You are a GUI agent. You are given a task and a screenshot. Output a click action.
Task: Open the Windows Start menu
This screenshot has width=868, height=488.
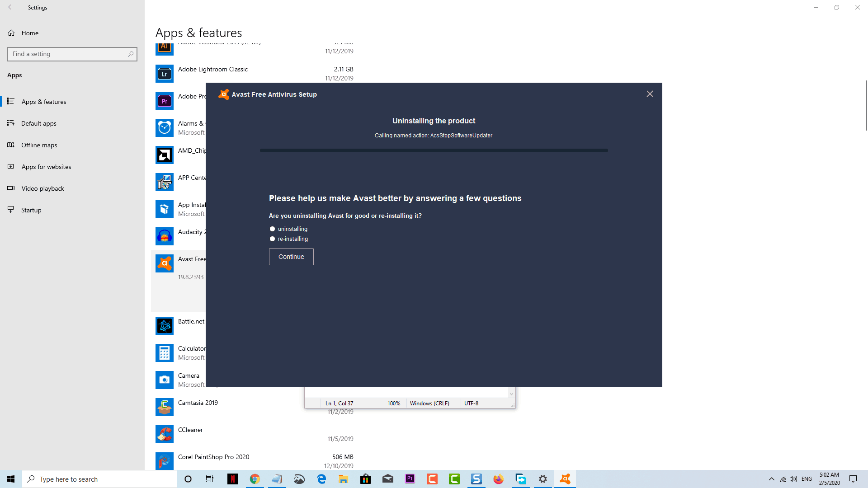pos(11,479)
